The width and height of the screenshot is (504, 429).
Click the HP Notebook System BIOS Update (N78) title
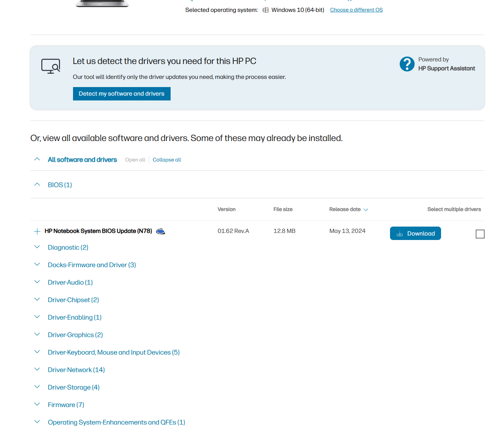coord(98,231)
